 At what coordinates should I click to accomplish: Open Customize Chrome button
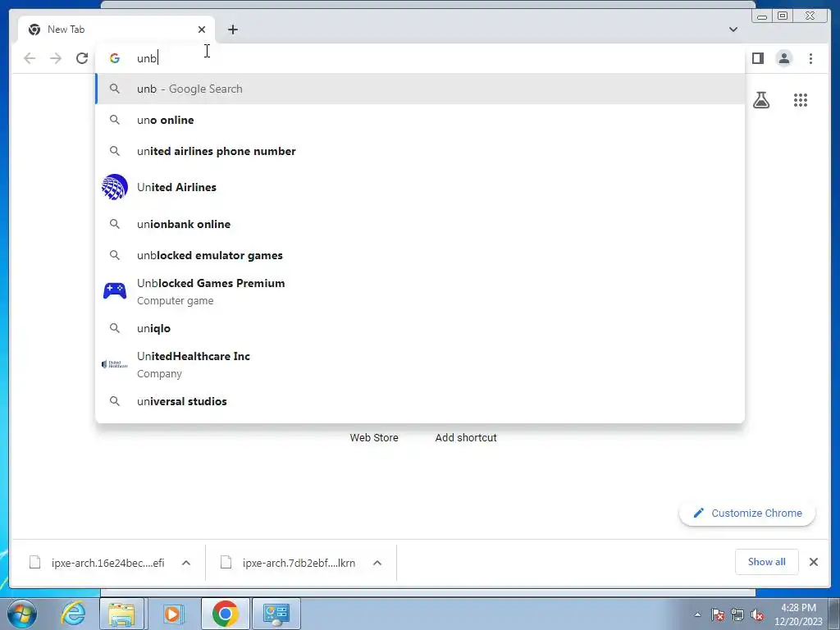coord(747,513)
